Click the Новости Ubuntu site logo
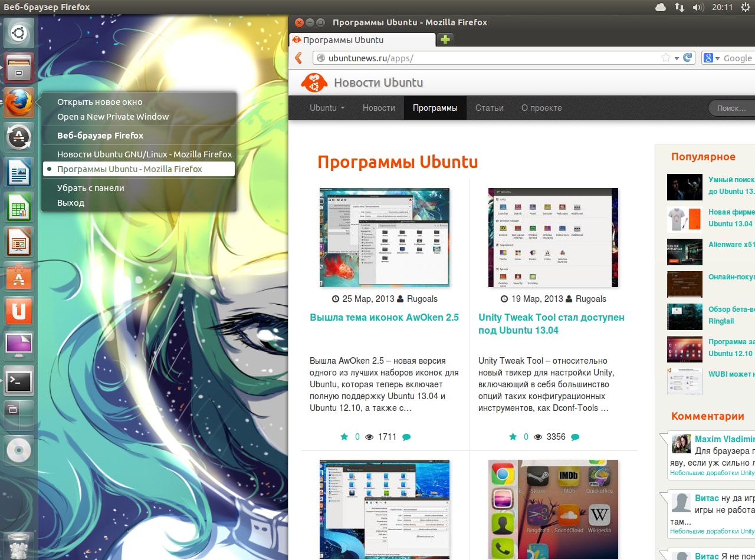This screenshot has width=755, height=560. (x=362, y=83)
